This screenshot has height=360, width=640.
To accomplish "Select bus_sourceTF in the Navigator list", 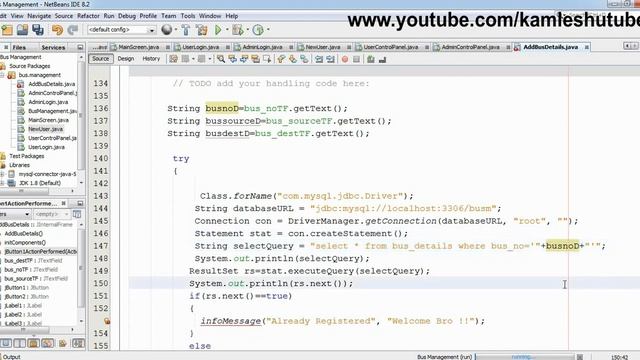I will (x=36, y=278).
